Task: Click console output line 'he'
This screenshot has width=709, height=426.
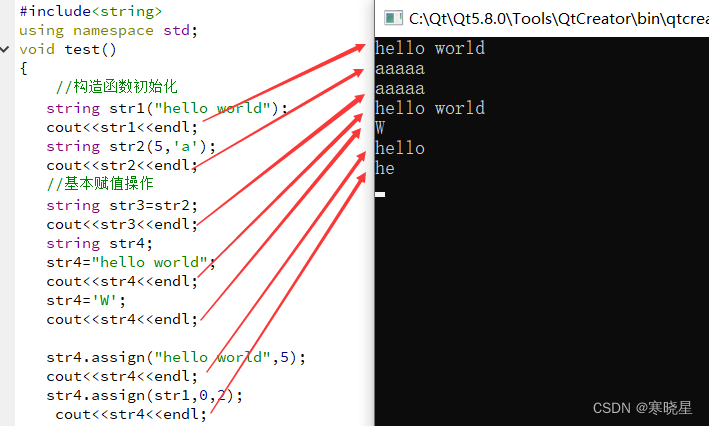Action: 385,168
